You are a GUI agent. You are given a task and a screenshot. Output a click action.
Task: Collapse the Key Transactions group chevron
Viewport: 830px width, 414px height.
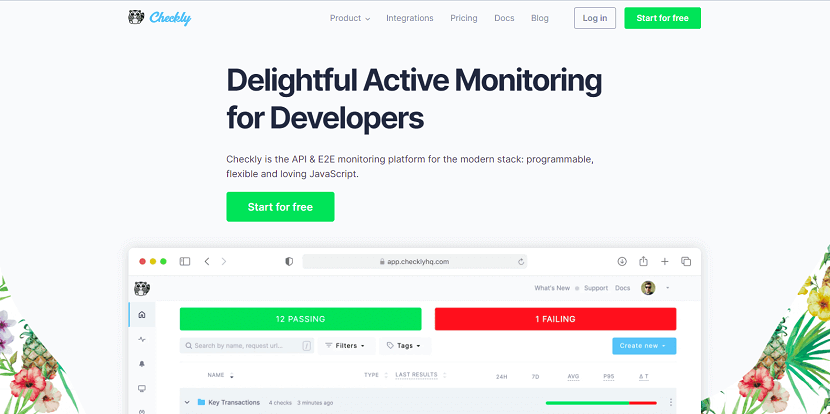tap(187, 402)
